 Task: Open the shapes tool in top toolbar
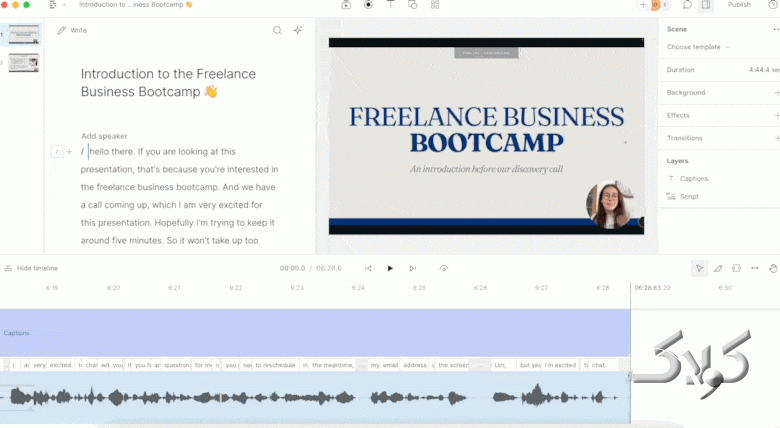coord(412,5)
